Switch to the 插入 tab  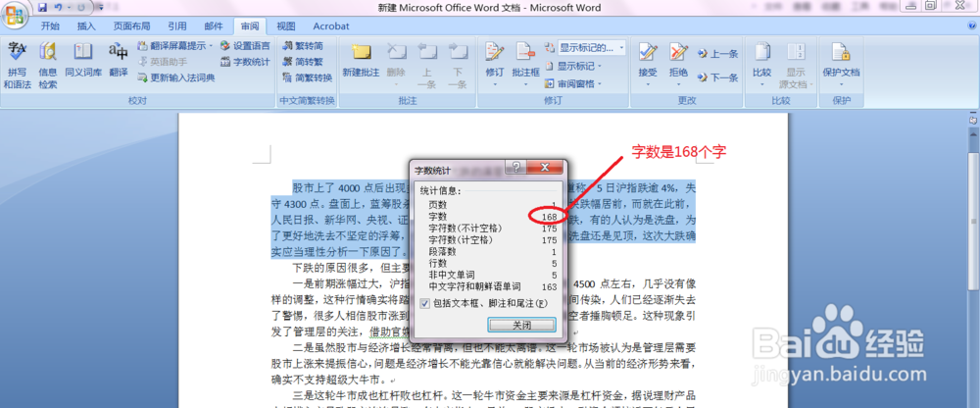tap(86, 26)
